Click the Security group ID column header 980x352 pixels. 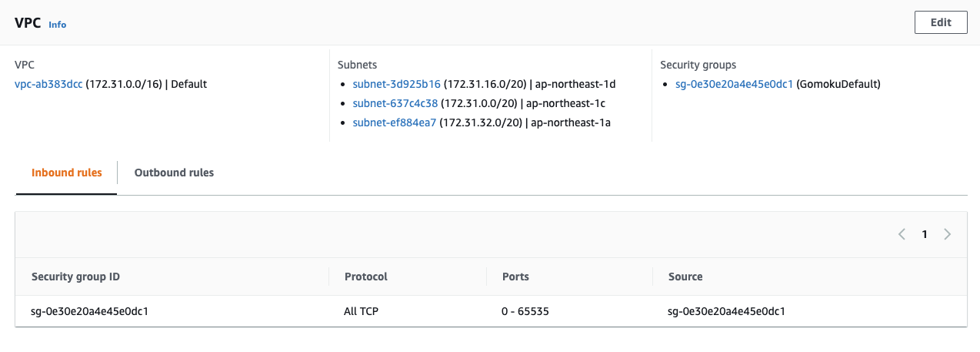75,277
